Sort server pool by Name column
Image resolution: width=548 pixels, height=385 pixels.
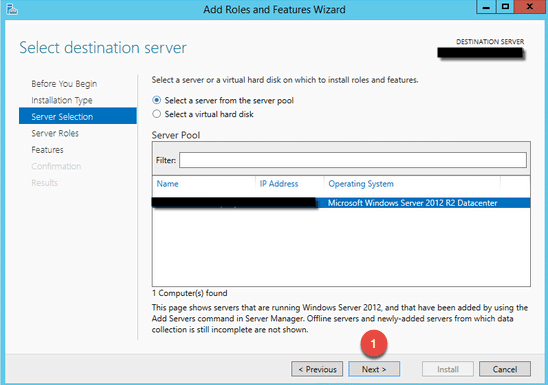click(x=167, y=184)
